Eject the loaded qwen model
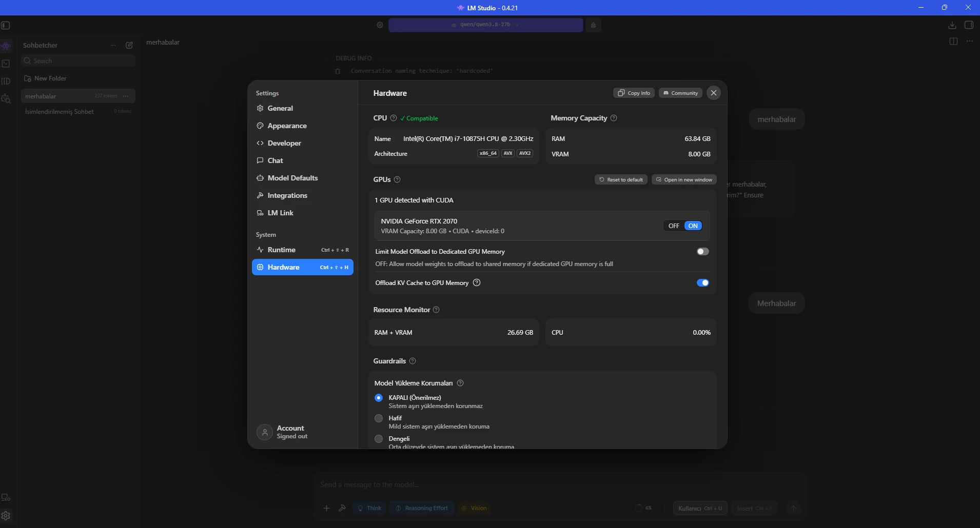Image resolution: width=980 pixels, height=528 pixels. [593, 25]
